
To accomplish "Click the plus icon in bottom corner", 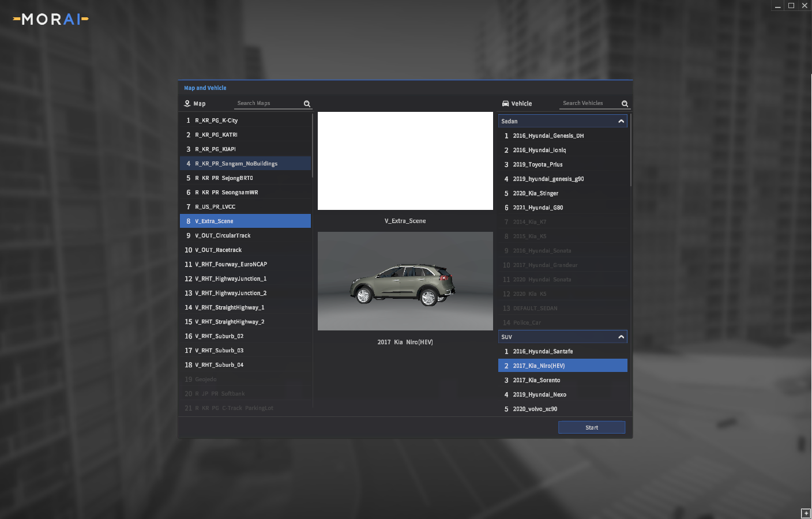I will (x=806, y=513).
